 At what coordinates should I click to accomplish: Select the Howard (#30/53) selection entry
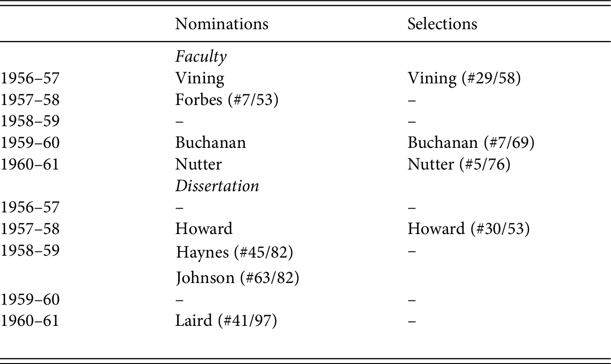tap(469, 229)
